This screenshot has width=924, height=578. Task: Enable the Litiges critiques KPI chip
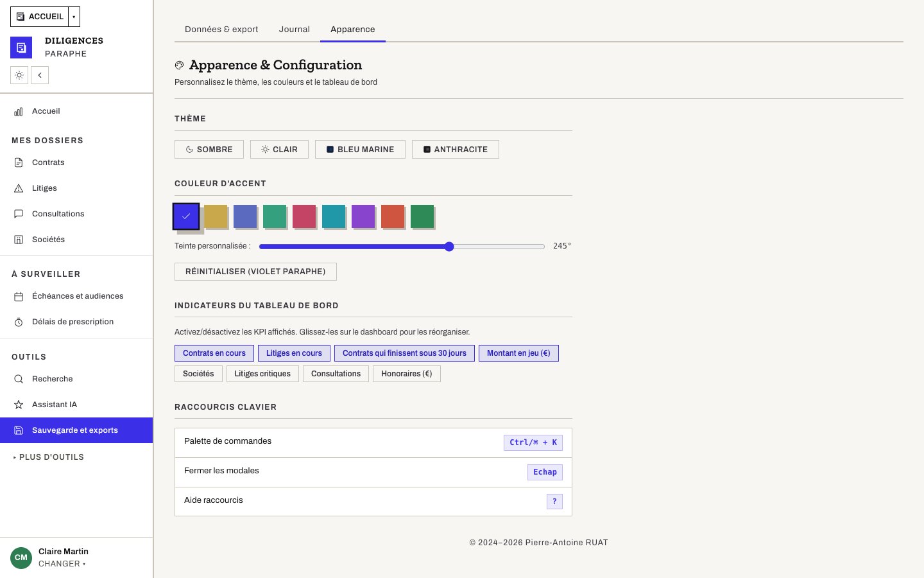(x=262, y=374)
